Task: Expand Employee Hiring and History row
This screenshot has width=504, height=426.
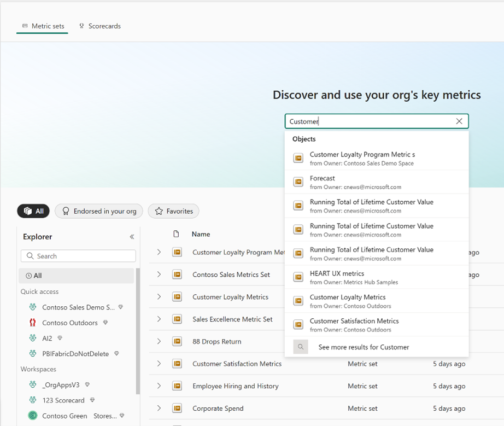Action: click(159, 386)
